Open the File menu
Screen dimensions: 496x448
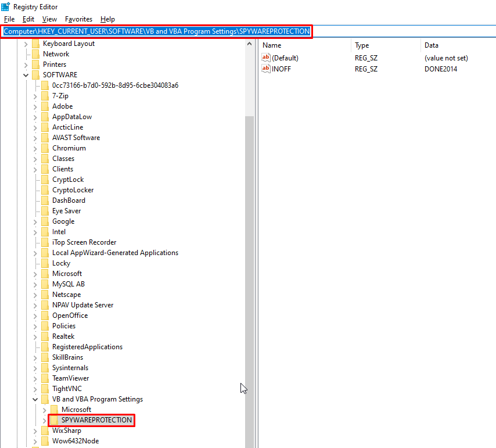click(9, 19)
